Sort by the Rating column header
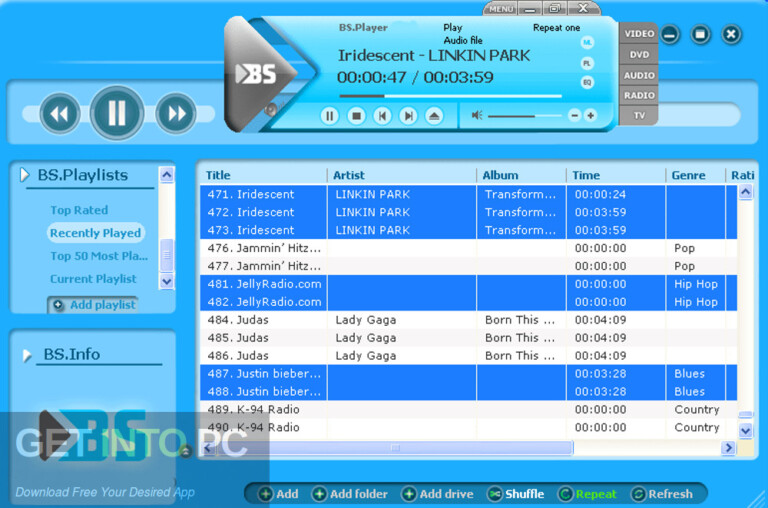The height and width of the screenshot is (508, 768). [x=742, y=175]
